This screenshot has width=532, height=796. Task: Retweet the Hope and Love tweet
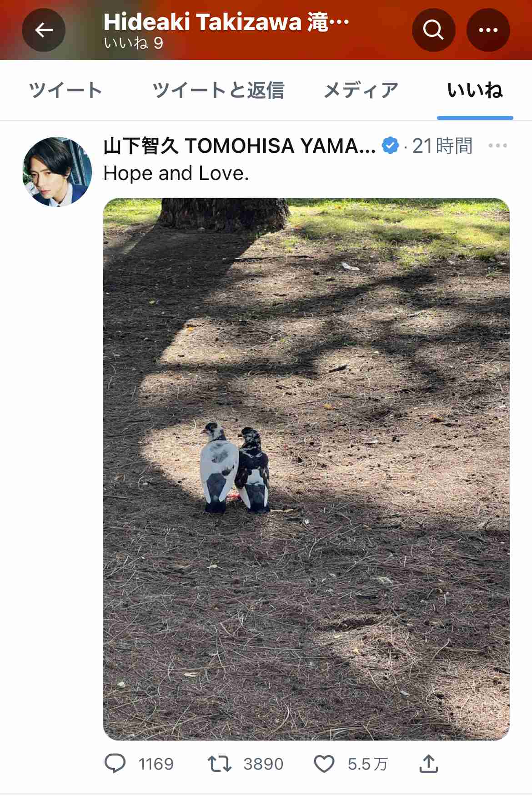tap(220, 763)
